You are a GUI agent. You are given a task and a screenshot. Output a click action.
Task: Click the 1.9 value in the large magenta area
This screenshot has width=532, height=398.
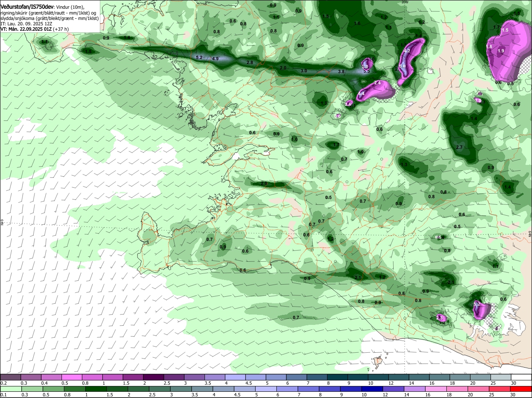pos(501,51)
